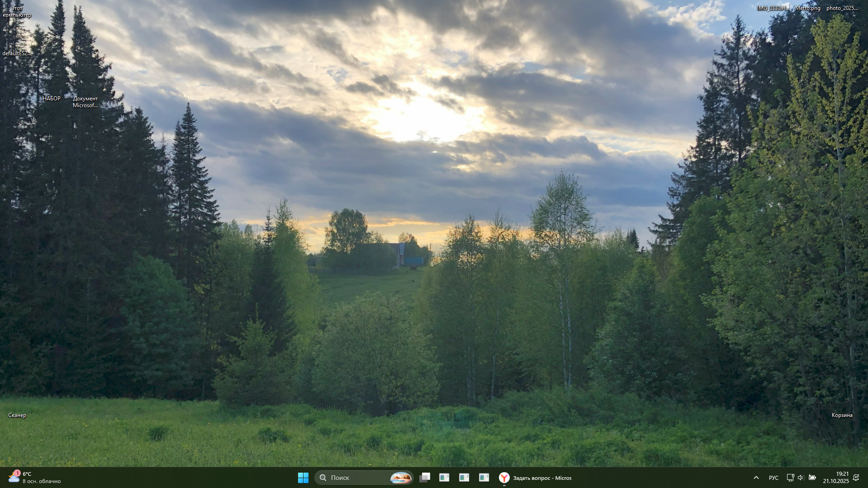Click the volume speaker icon in tray
Screen dimensions: 868x488
click(x=801, y=478)
